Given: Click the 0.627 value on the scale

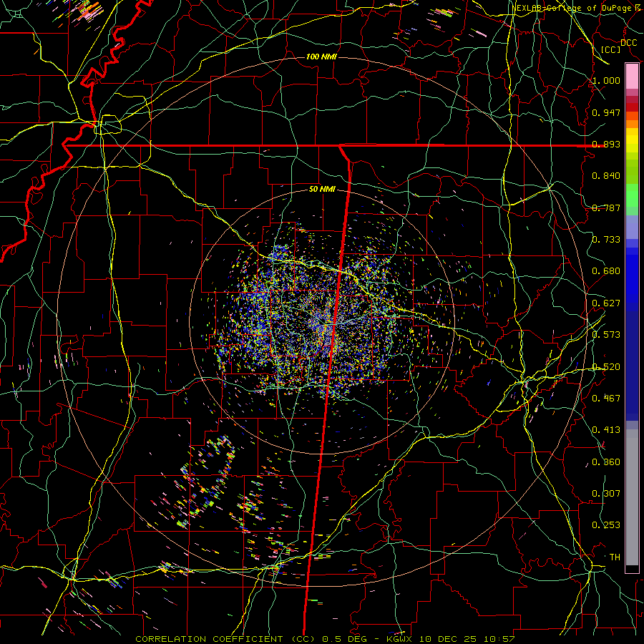Looking at the screenshot, I should click(606, 303).
